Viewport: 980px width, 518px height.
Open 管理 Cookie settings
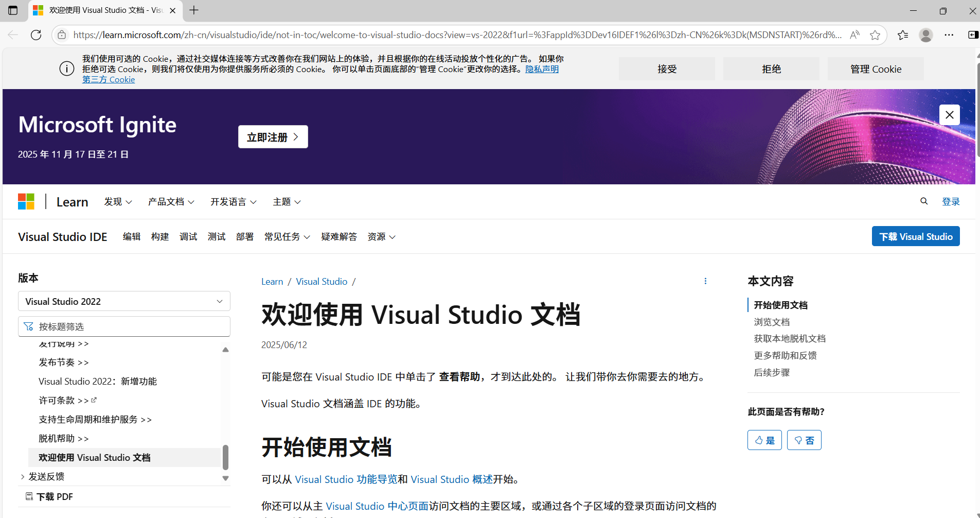click(876, 69)
